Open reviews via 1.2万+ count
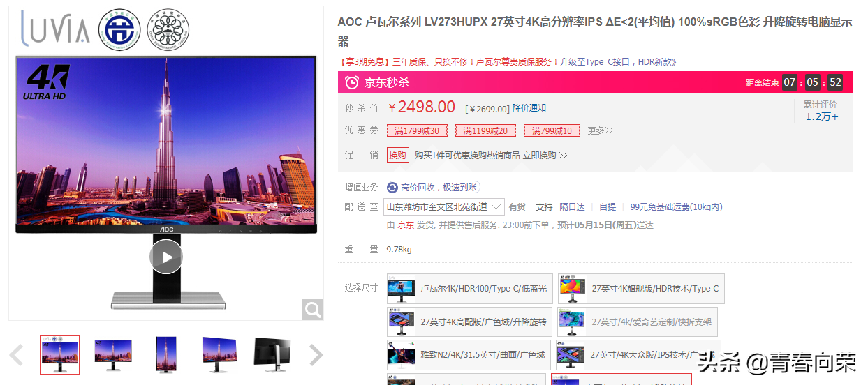The height and width of the screenshot is (385, 868). point(822,116)
